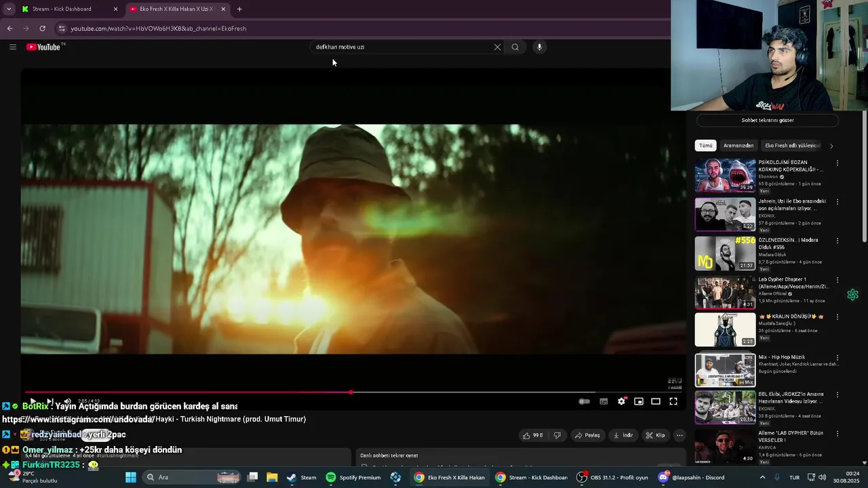Viewport: 868px width, 488px height.
Task: Click the İndir download button
Action: [623, 435]
